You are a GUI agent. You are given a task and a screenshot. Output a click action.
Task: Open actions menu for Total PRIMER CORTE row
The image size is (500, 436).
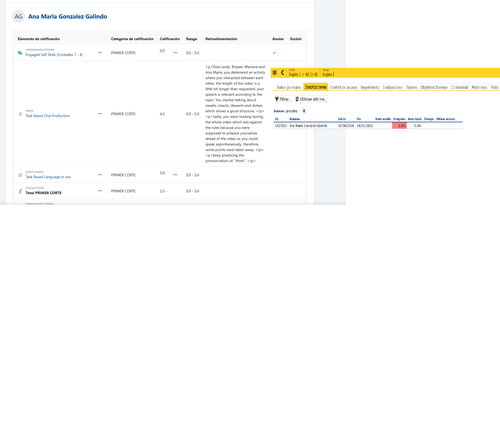pos(100,191)
